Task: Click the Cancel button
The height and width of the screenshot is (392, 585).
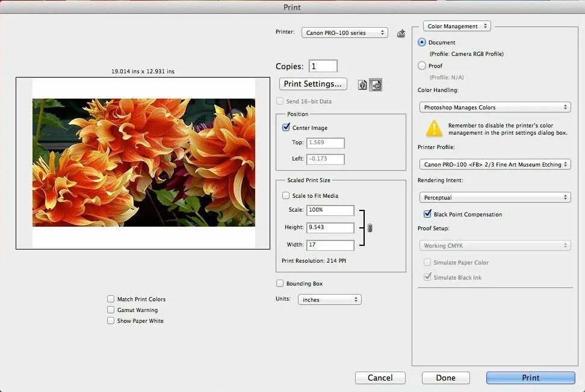Action: [380, 378]
